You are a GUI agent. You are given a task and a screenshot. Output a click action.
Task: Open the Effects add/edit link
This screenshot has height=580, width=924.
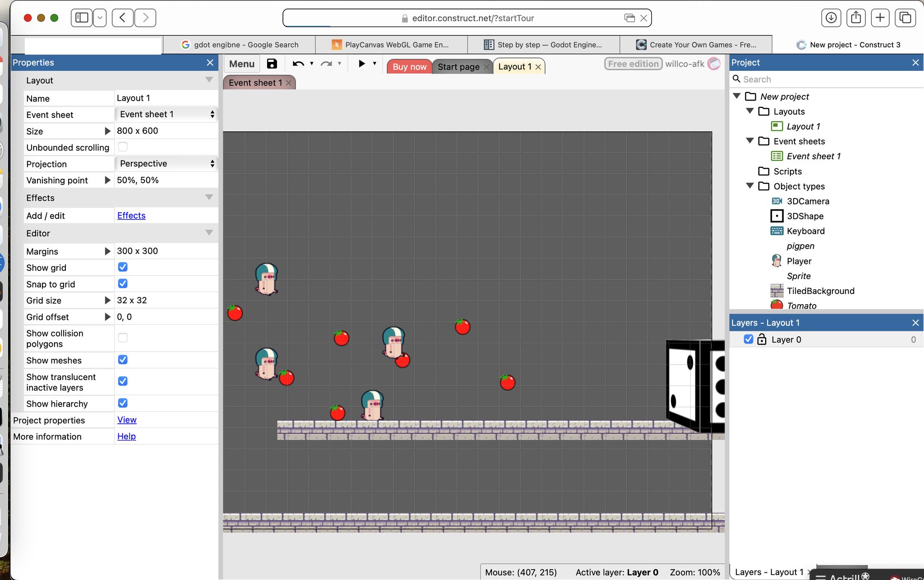[x=131, y=215]
